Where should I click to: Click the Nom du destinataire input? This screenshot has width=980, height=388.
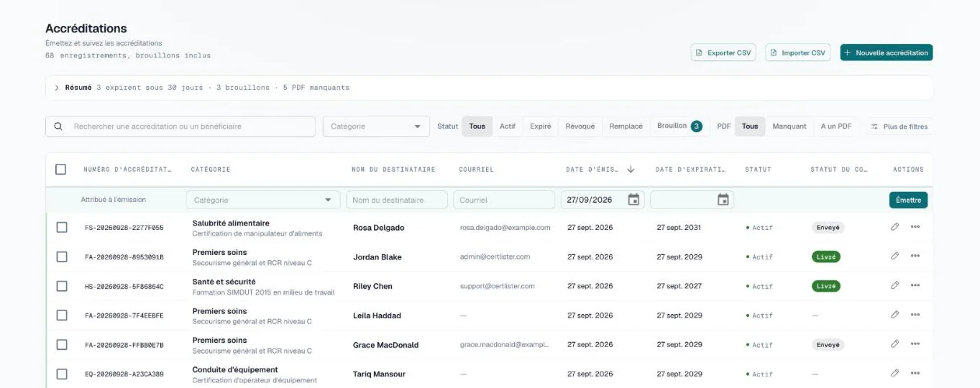[x=397, y=200]
